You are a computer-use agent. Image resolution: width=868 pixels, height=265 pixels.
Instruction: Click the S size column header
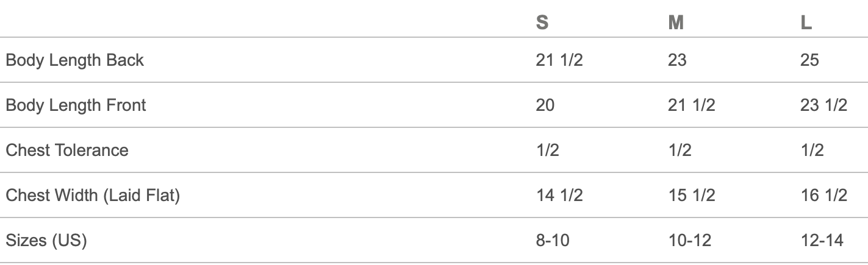(542, 23)
